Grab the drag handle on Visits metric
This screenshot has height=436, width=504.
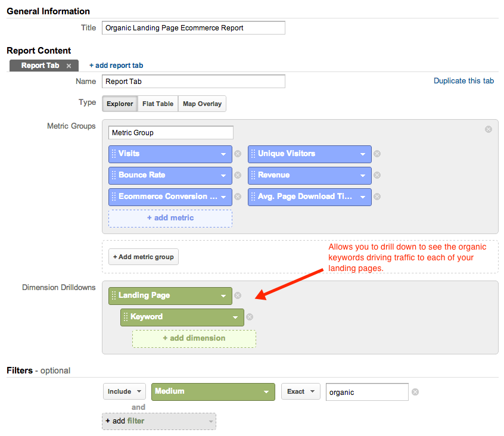point(113,154)
